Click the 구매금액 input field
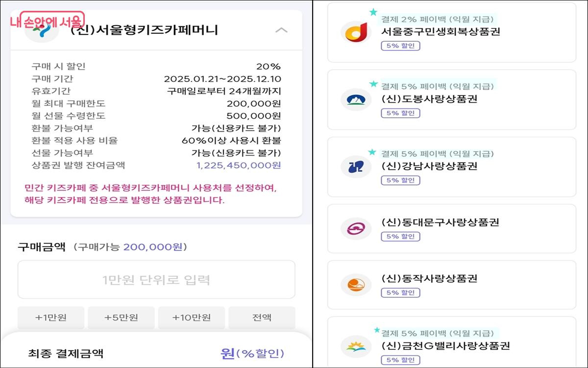This screenshot has height=368, width=588. click(156, 280)
